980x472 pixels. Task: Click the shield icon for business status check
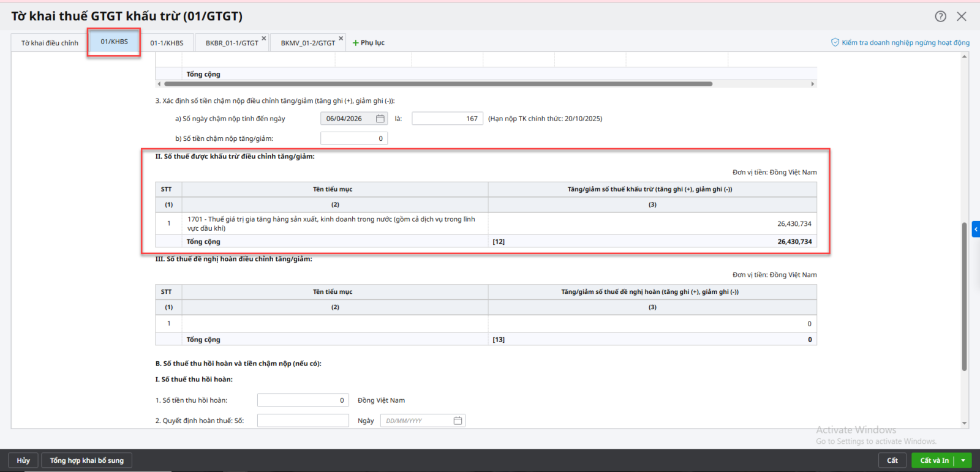[x=835, y=42]
